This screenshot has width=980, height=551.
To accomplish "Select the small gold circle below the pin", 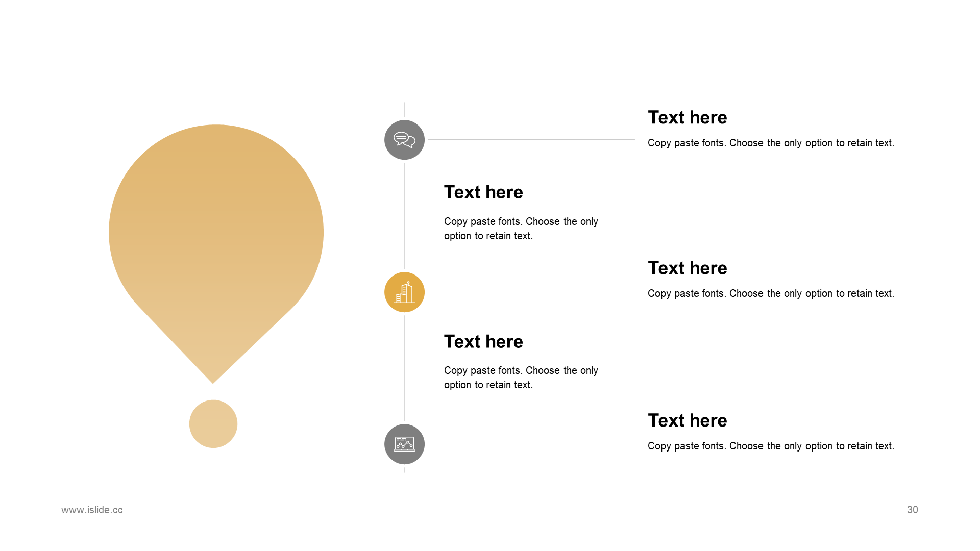I will click(x=213, y=424).
